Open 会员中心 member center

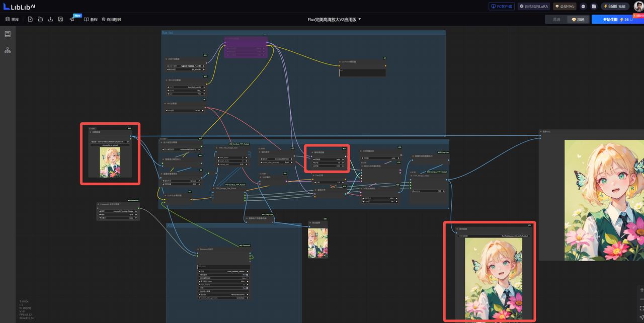pos(565,7)
